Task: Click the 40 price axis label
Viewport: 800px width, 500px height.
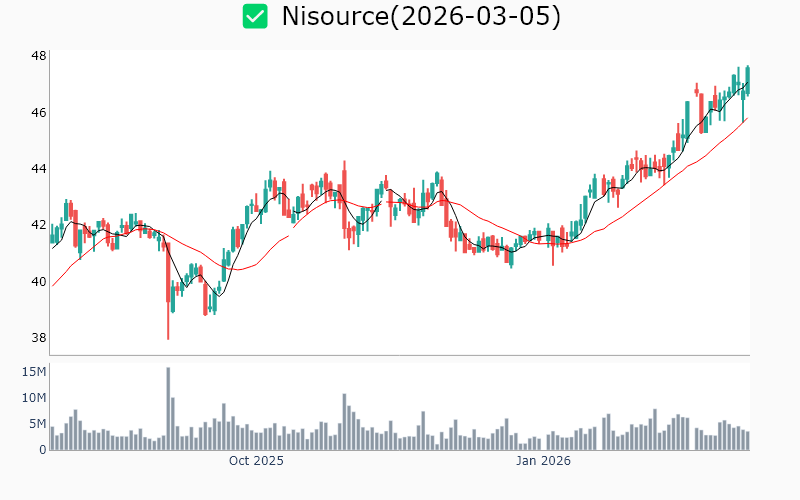Action: point(38,281)
